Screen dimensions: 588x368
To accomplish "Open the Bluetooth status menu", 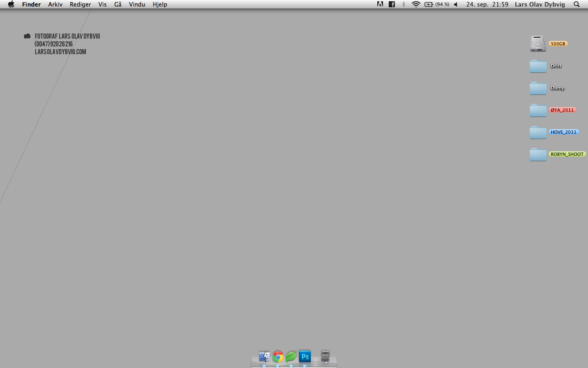I will [x=404, y=4].
